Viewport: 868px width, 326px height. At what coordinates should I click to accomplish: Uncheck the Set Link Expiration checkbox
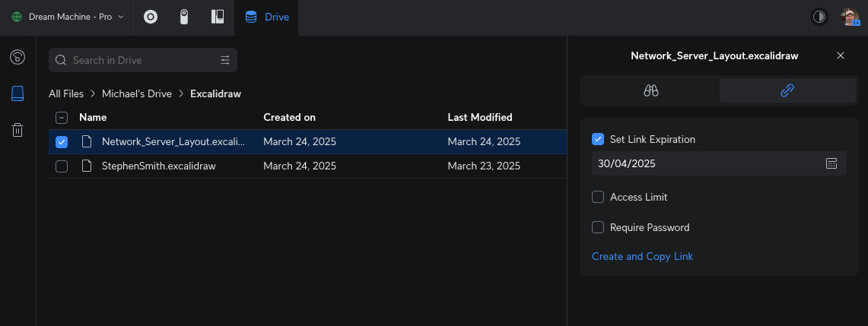click(598, 139)
